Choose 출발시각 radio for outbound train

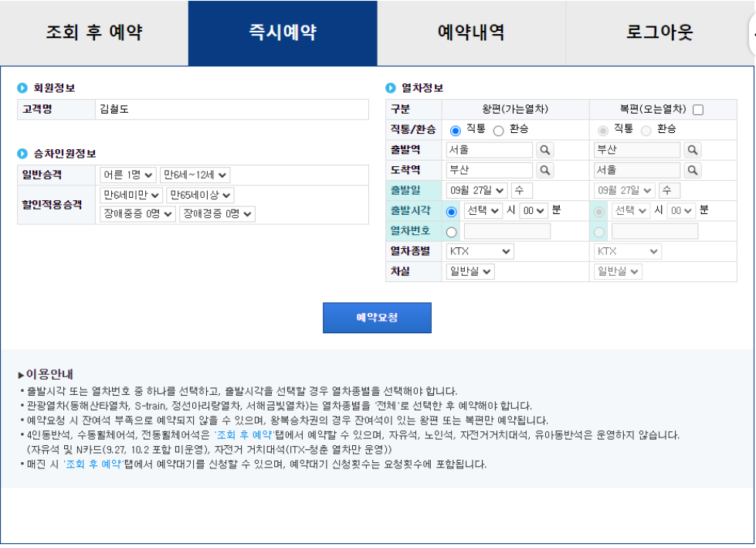pyautogui.click(x=452, y=212)
